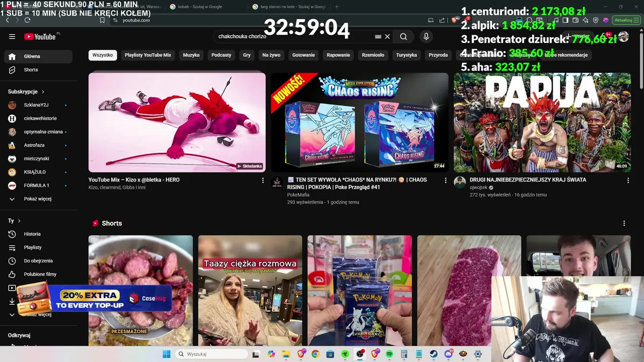The height and width of the screenshot is (362, 644).
Task: Open the Do obejrzenia list
Action: pyautogui.click(x=38, y=261)
